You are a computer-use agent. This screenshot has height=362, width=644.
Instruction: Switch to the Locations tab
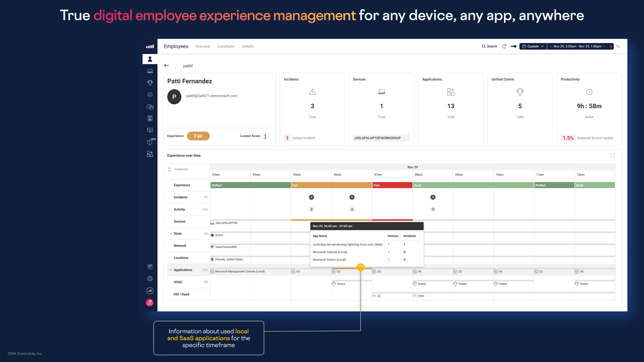pos(226,46)
